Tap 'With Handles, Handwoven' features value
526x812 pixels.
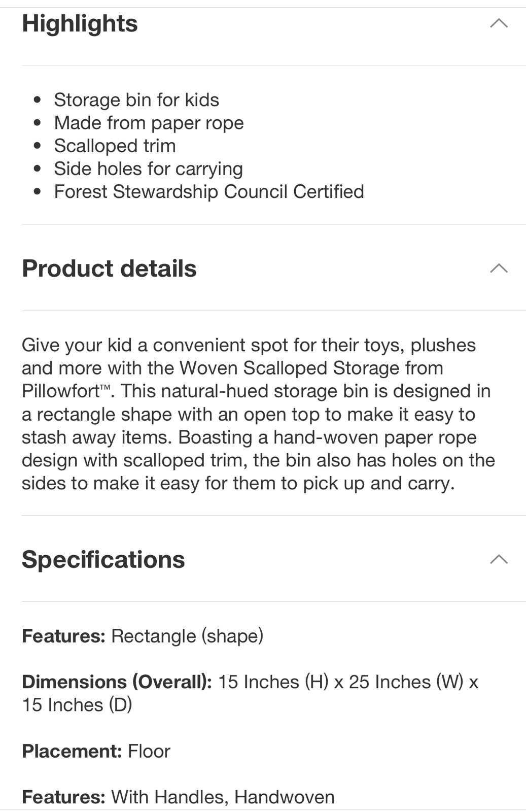223,797
